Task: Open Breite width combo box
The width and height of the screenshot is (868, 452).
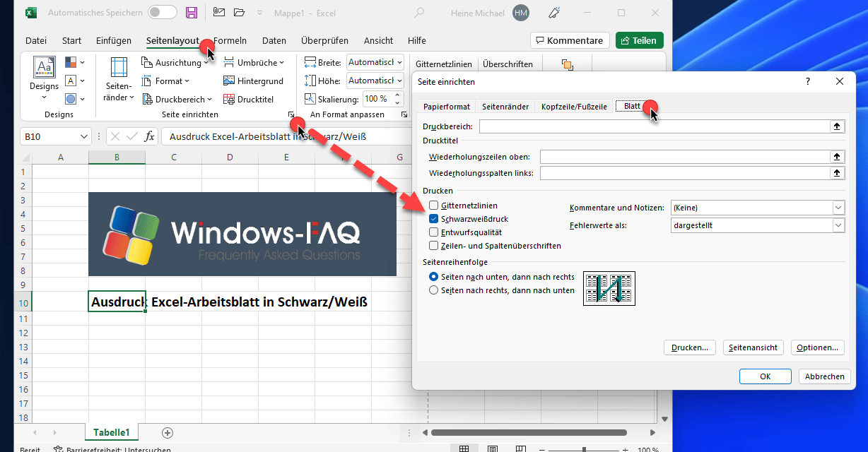Action: click(x=375, y=63)
